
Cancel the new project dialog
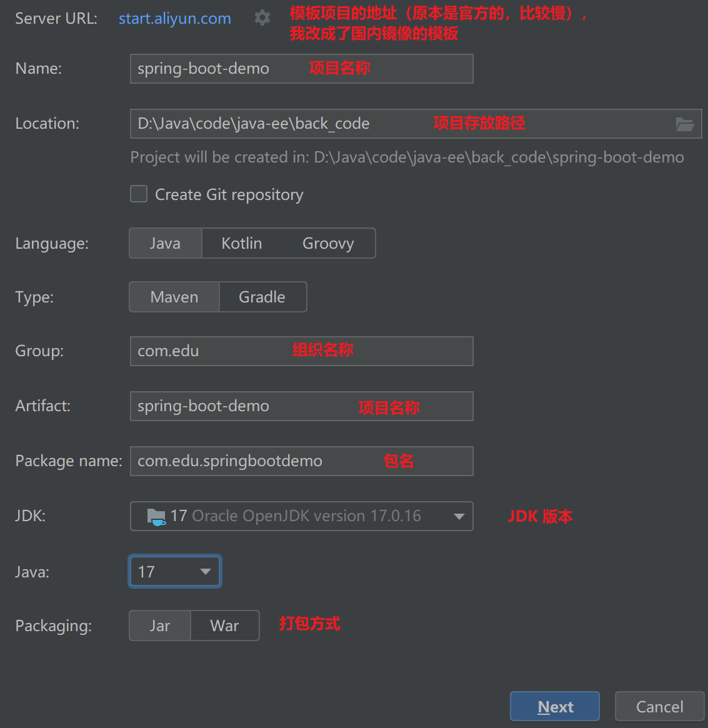(x=660, y=707)
